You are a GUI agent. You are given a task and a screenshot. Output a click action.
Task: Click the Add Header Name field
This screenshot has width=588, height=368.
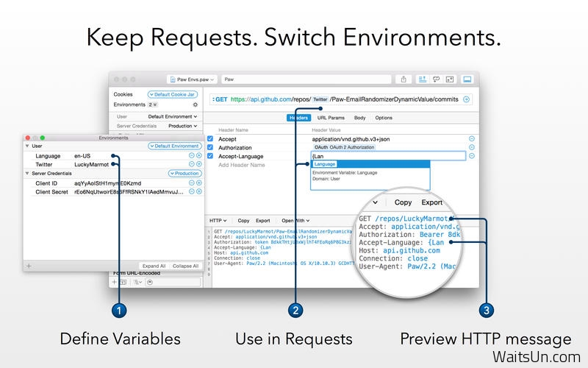[x=242, y=165]
